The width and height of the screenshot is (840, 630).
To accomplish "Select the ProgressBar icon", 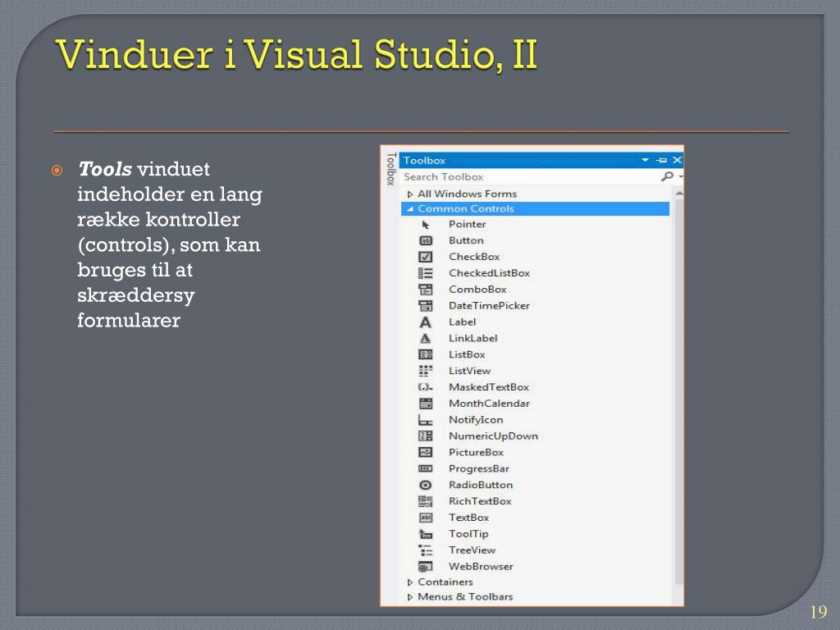I will [x=426, y=468].
